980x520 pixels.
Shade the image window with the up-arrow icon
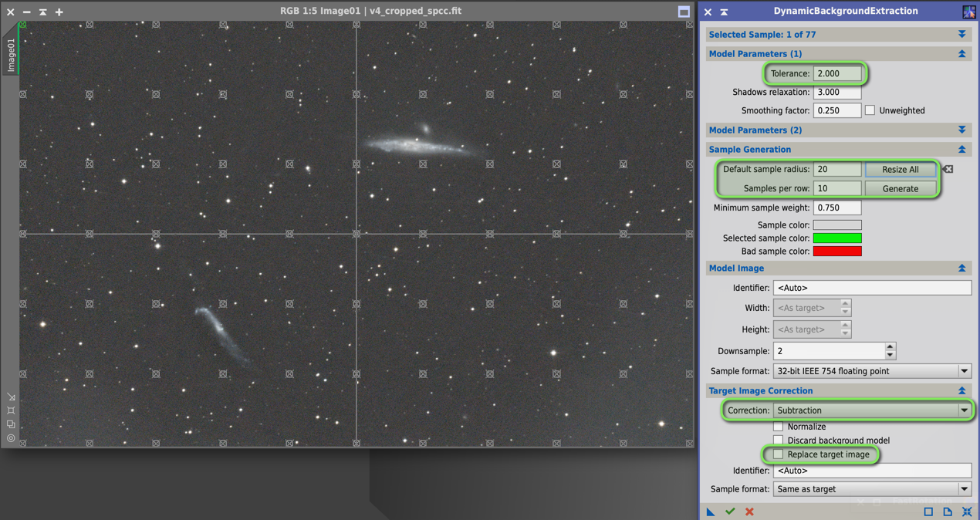[42, 12]
